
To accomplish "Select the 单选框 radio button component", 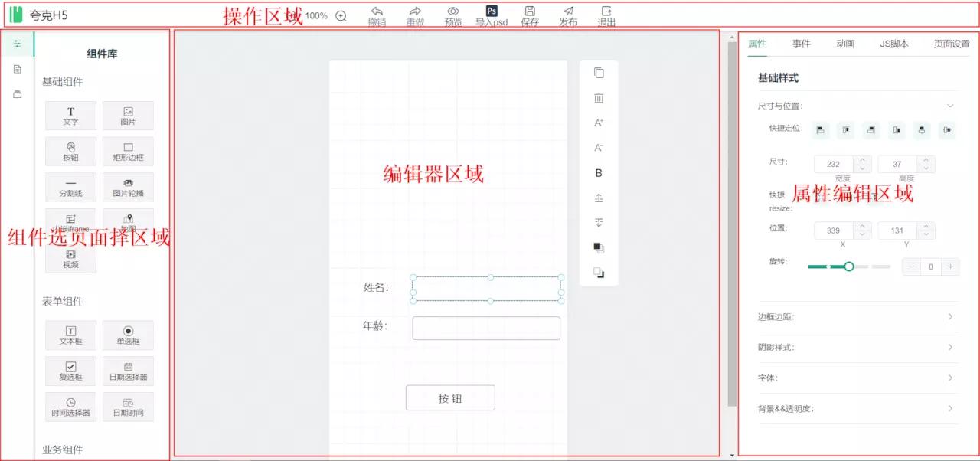I will [x=127, y=335].
